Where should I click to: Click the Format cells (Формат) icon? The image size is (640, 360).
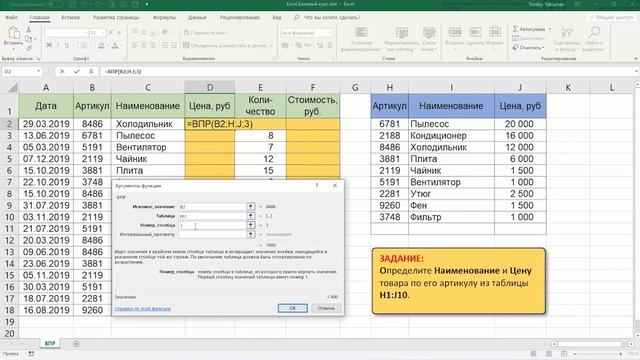[495, 32]
